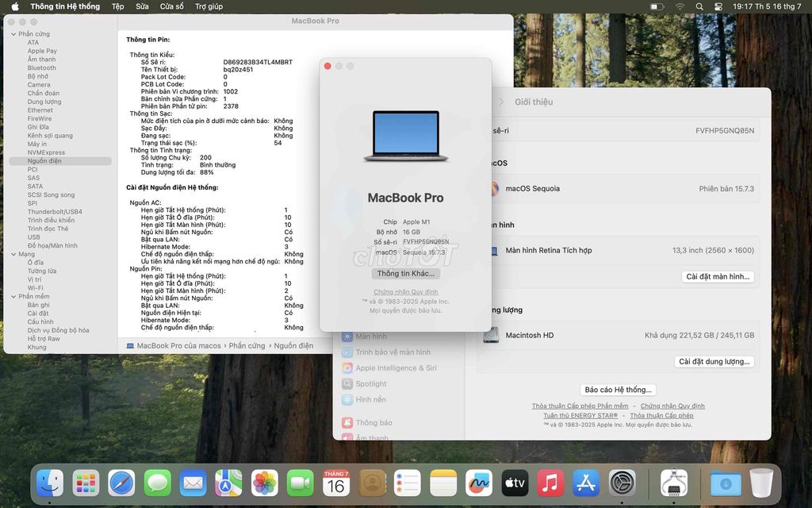Click Phần cứng in the path bar
The height and width of the screenshot is (508, 812).
[x=247, y=346]
